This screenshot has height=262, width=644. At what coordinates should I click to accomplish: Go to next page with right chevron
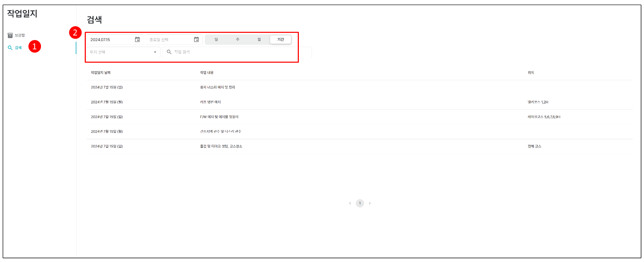coord(370,203)
